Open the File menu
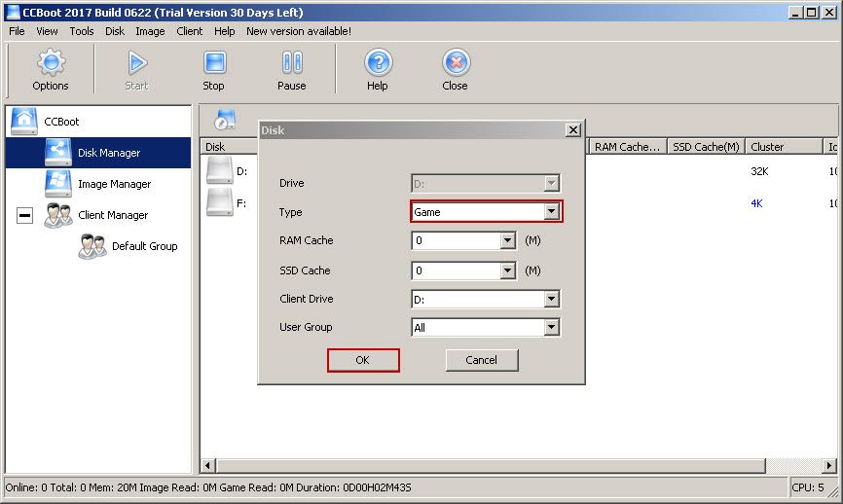This screenshot has width=843, height=504. pyautogui.click(x=17, y=31)
